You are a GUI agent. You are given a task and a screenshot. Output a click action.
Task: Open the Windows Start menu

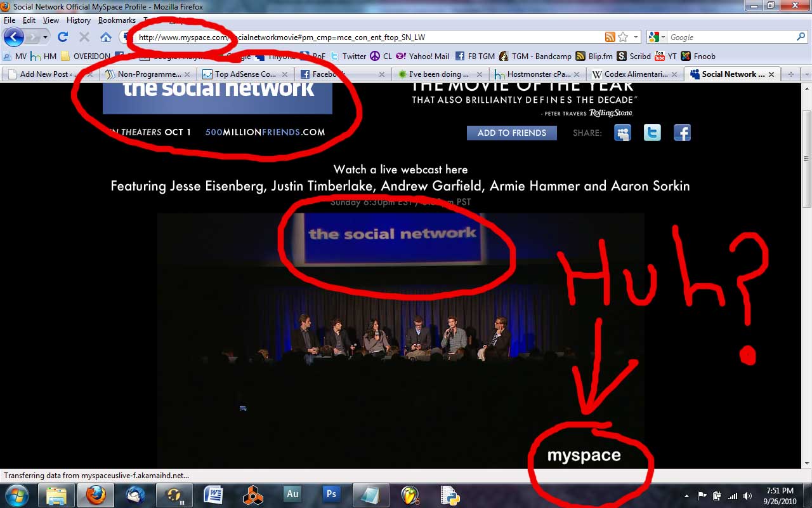click(16, 494)
